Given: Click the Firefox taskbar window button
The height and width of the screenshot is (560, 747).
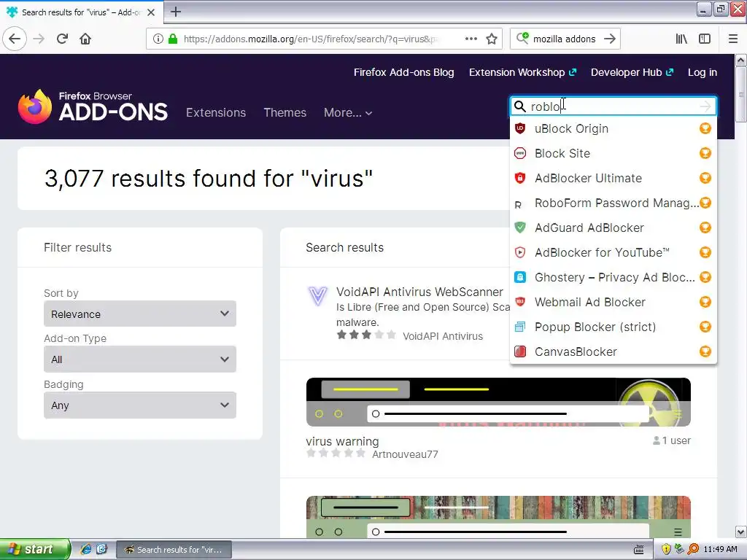Looking at the screenshot, I should pyautogui.click(x=174, y=550).
